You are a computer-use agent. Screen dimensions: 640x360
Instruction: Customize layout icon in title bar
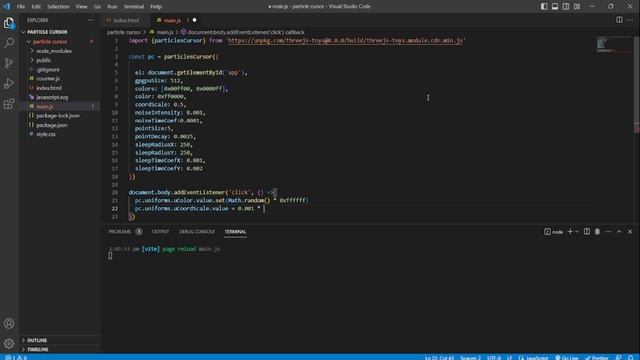click(x=577, y=7)
